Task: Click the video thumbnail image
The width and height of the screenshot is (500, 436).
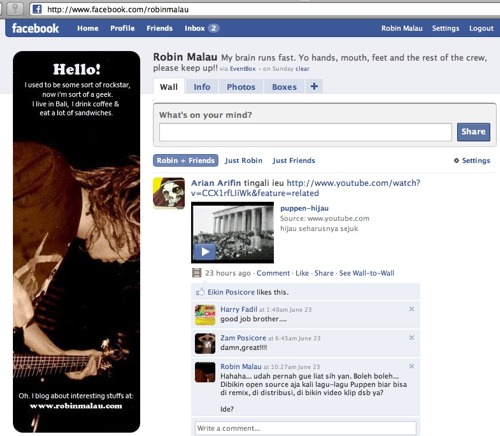Action: 232,232
